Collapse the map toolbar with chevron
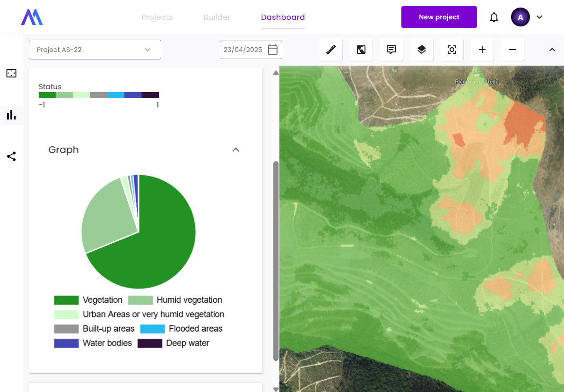Viewport: 564px width, 392px height. coord(552,50)
